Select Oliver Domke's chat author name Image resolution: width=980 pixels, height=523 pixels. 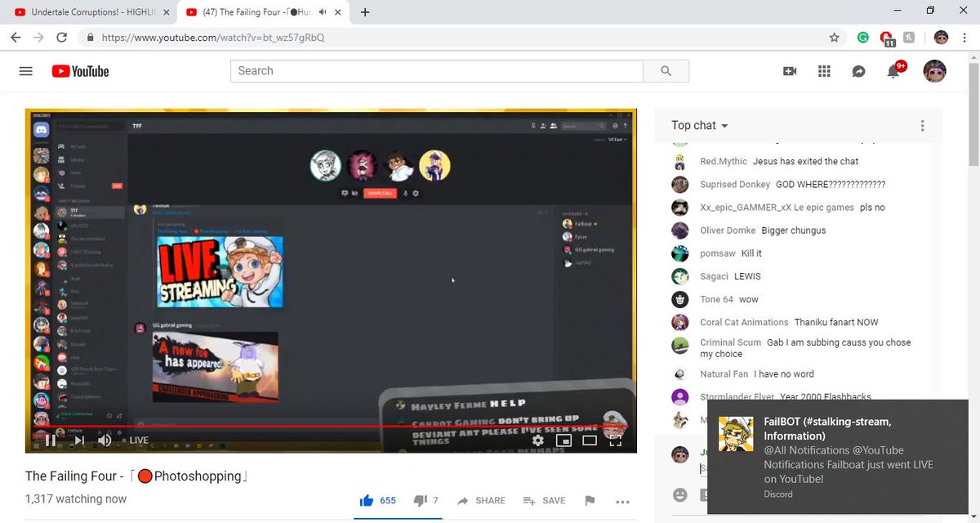tap(727, 230)
